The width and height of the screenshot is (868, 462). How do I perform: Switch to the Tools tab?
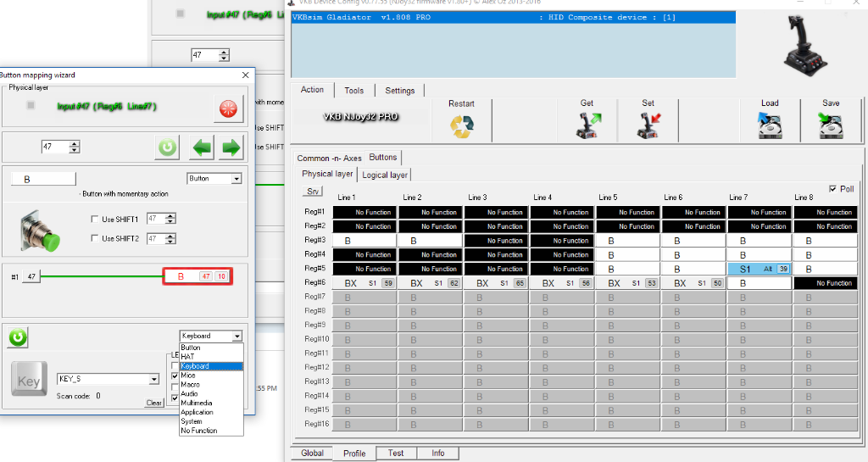pos(354,90)
